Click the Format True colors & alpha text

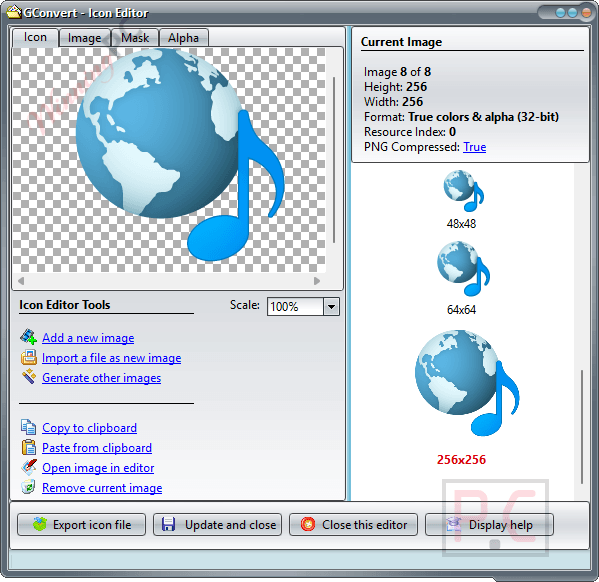(461, 117)
